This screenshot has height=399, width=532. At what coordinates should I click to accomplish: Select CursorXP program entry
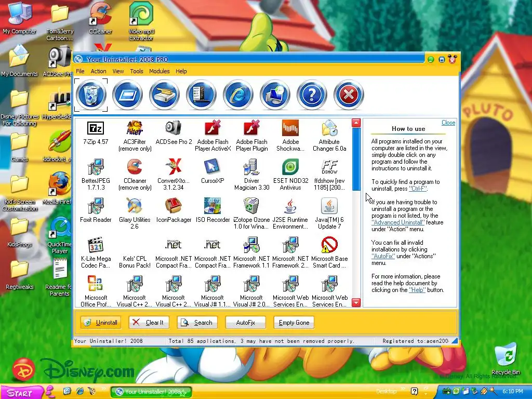(x=212, y=171)
